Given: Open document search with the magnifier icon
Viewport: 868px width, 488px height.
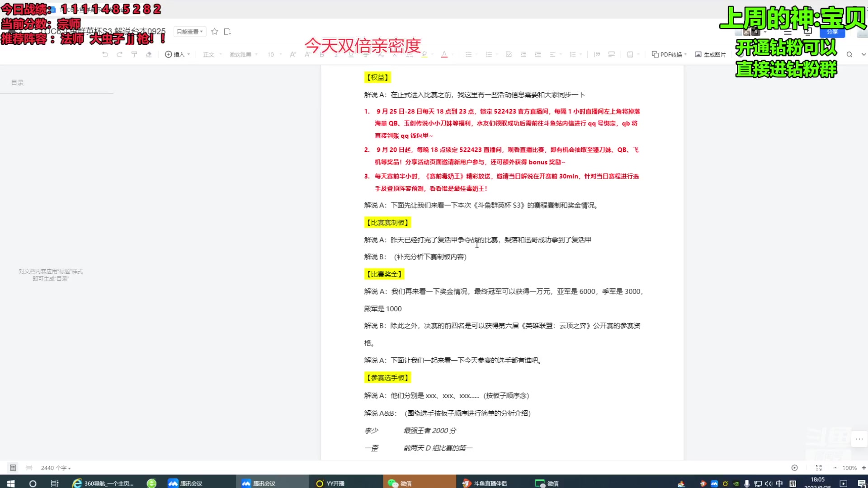Looking at the screenshot, I should pos(849,54).
